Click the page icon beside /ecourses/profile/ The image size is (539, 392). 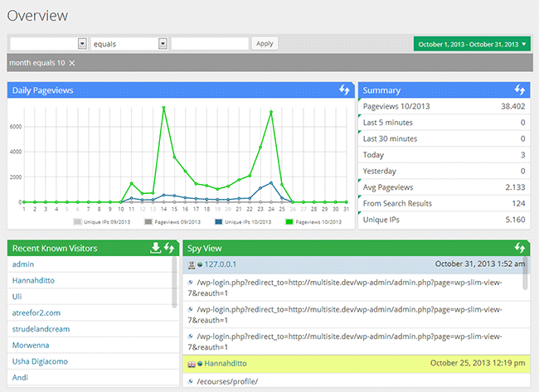190,381
